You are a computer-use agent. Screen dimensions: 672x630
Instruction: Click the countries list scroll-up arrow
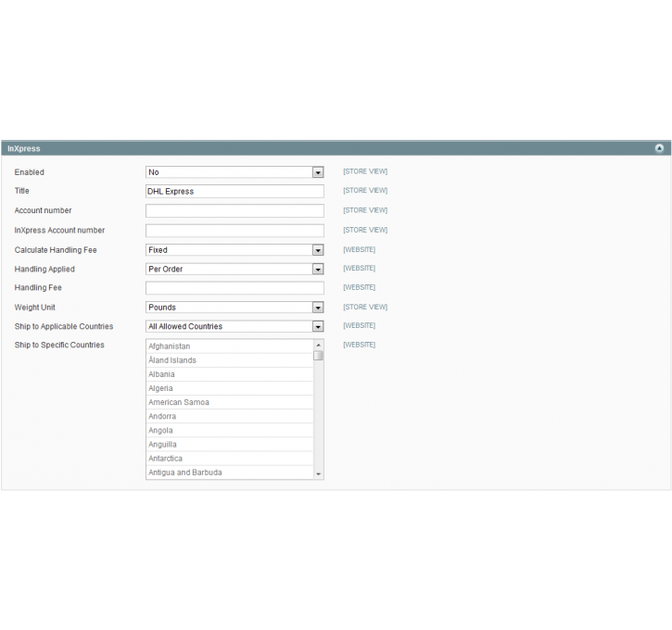[x=319, y=345]
